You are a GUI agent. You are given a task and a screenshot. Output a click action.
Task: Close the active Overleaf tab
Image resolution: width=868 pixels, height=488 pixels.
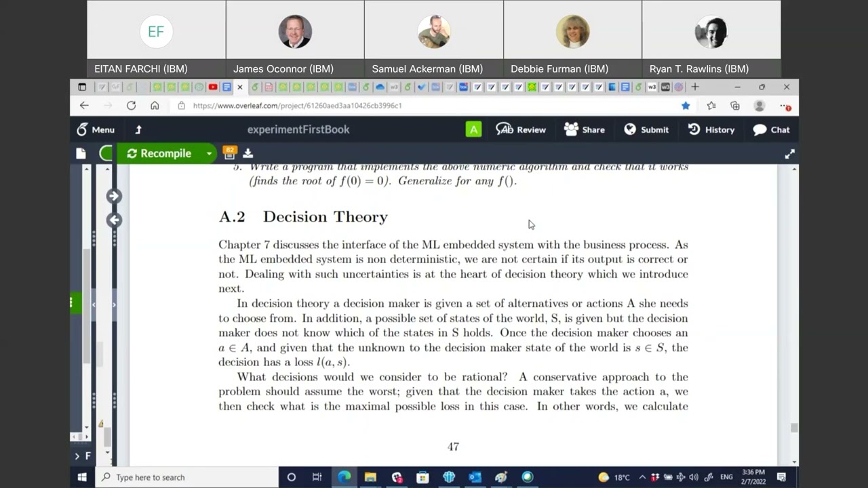(x=239, y=87)
